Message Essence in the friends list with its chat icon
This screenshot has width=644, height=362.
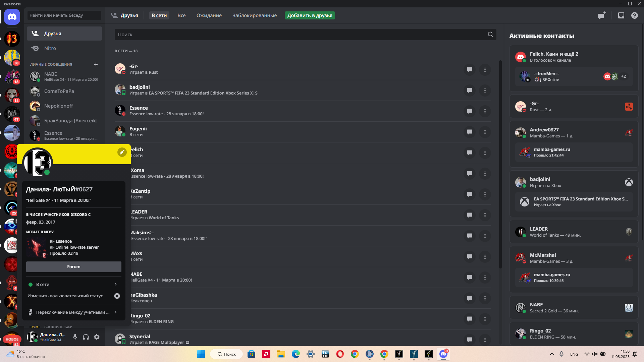(x=470, y=111)
